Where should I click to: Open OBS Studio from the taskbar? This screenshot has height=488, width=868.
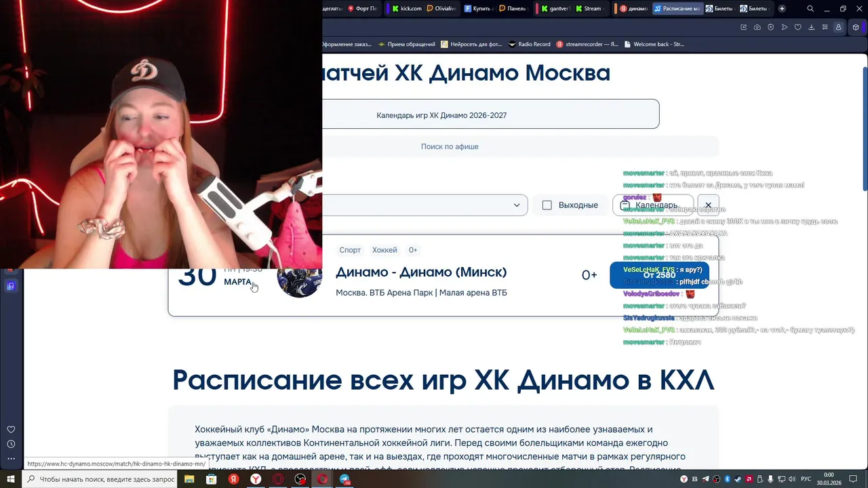pyautogui.click(x=300, y=479)
